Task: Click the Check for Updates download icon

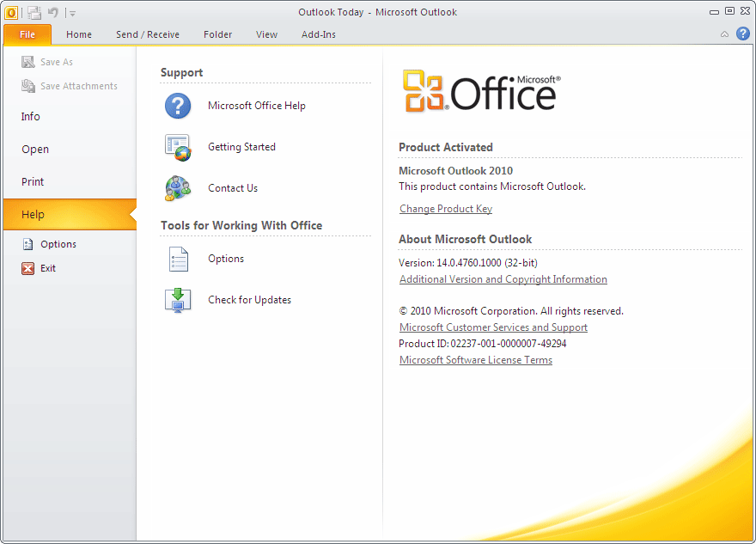Action: pos(178,300)
